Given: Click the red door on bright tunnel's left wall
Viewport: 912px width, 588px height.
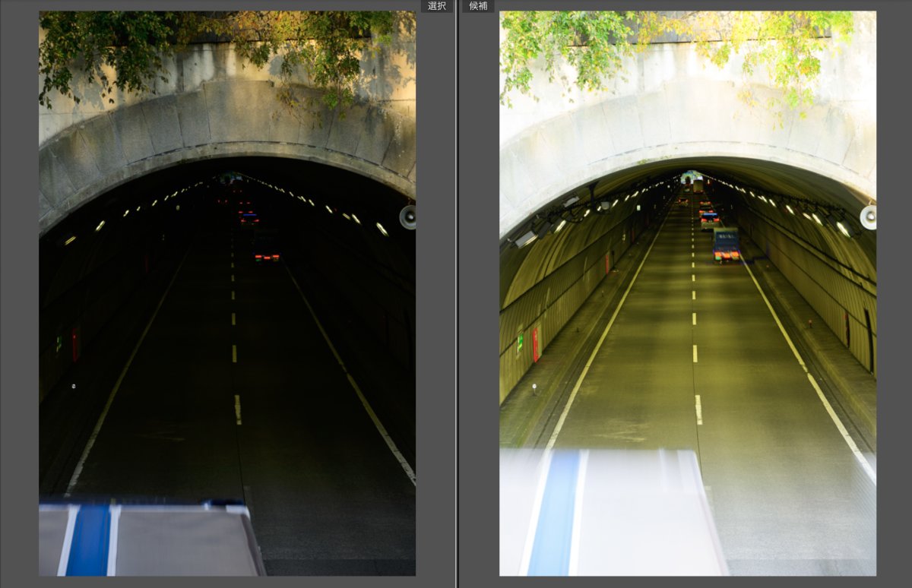Looking at the screenshot, I should click(x=535, y=345).
